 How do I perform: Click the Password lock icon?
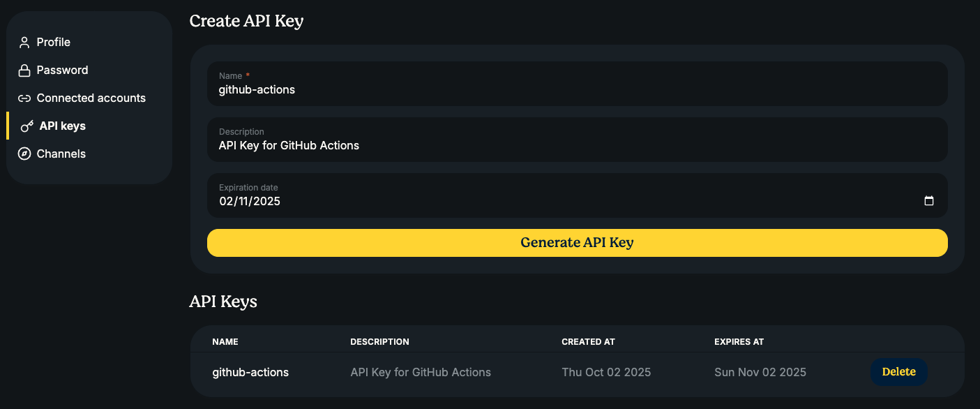click(24, 70)
